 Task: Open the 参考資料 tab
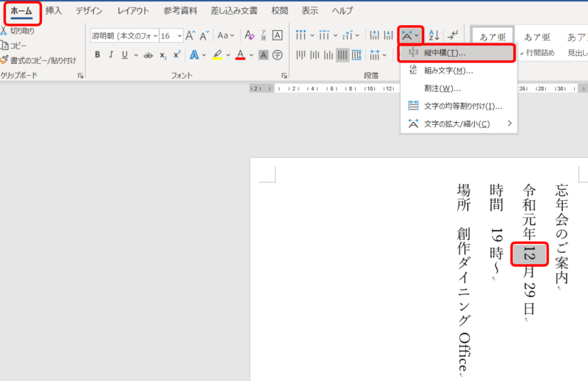[180, 11]
